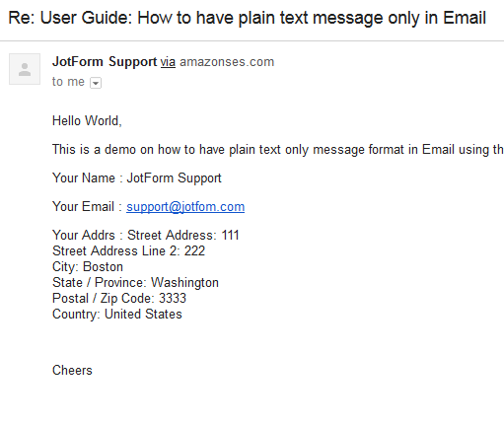Click the "to me" recipient text
Image resolution: width=504 pixels, height=425 pixels.
68,82
